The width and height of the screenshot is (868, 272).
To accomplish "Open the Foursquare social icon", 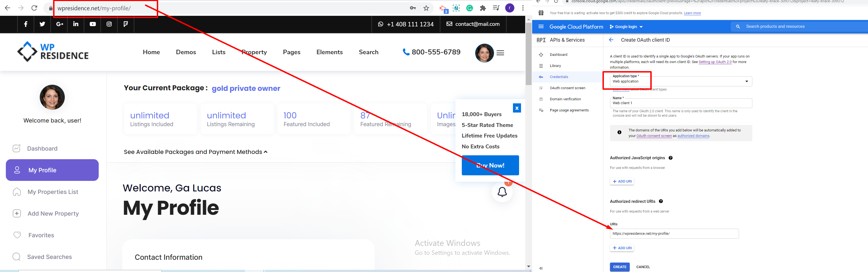I will [x=126, y=24].
